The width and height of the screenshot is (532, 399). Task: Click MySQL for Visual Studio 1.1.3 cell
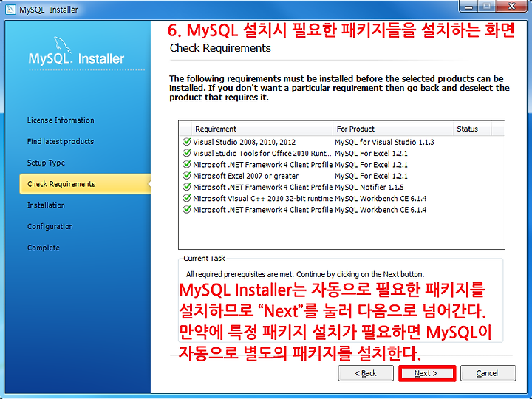coord(384,142)
